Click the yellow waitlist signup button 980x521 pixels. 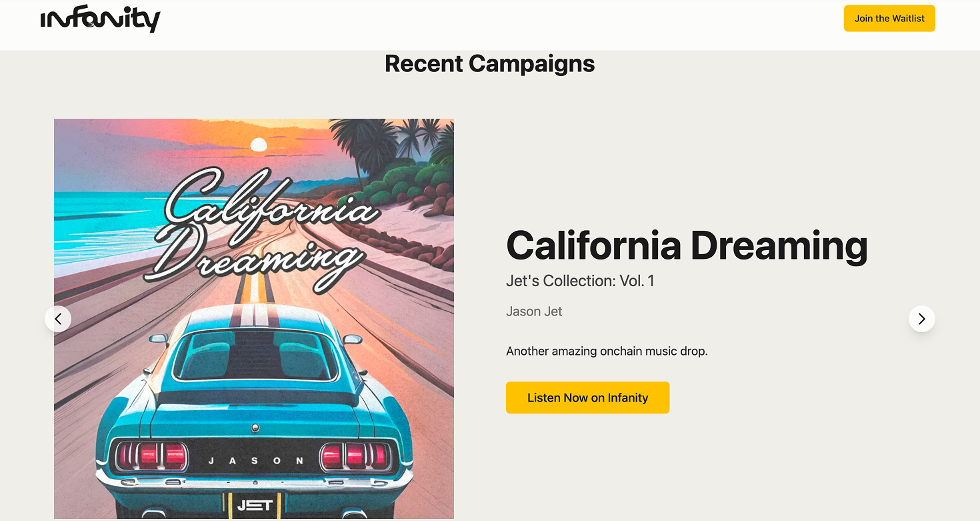(889, 18)
